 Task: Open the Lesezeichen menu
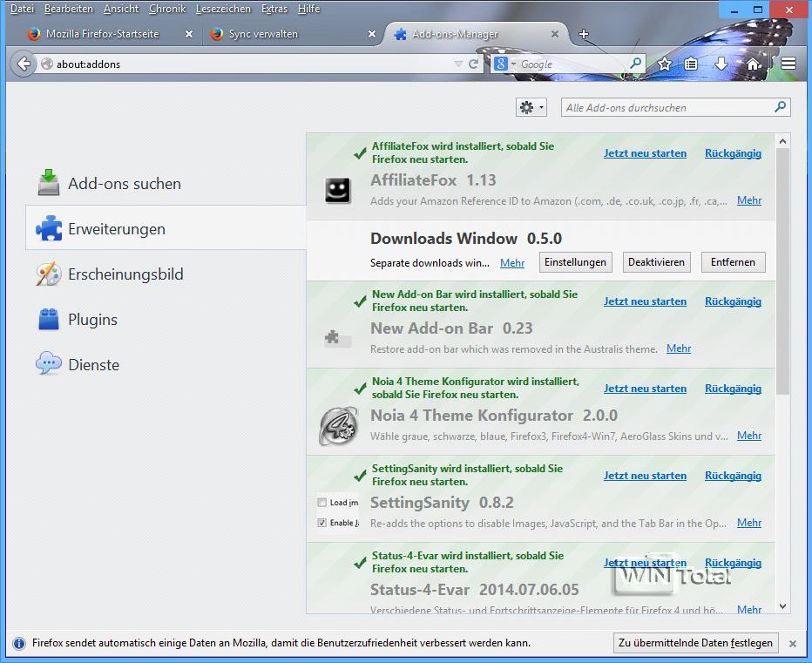(223, 9)
